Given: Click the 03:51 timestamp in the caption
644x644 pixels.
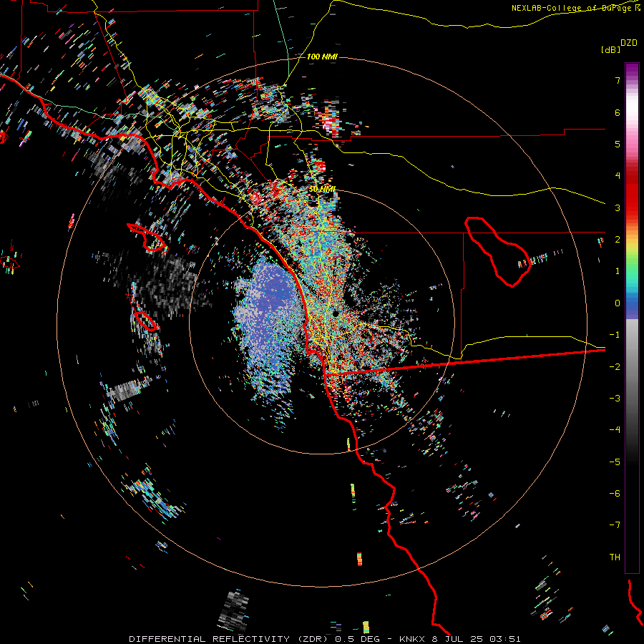Looking at the screenshot, I should pyautogui.click(x=506, y=639).
